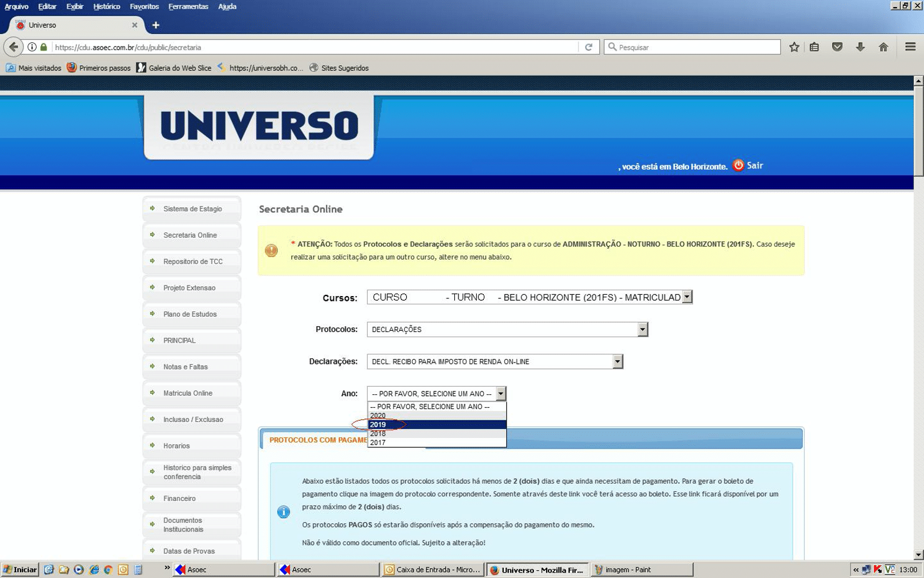Screen dimensions: 924x578
Task: Switch to imagem - Paint taskbar window
Action: pos(642,569)
